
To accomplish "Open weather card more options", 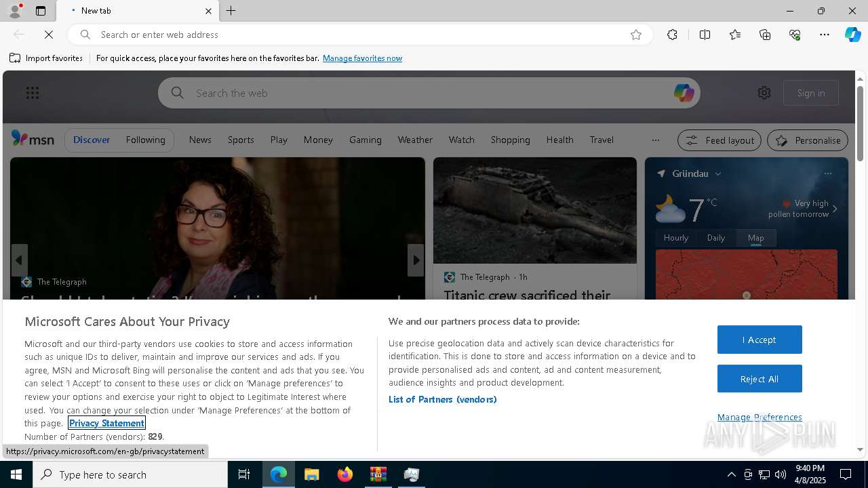I will click(828, 174).
